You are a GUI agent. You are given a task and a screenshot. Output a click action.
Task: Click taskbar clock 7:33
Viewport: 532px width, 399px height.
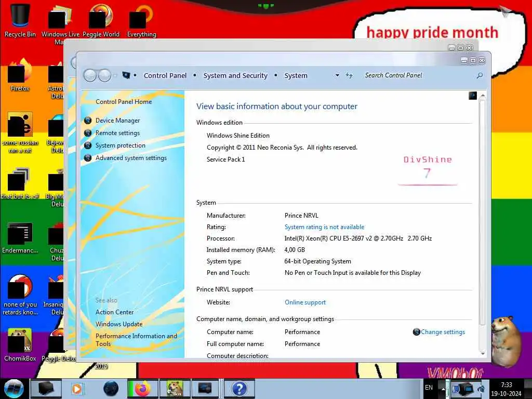(506, 389)
